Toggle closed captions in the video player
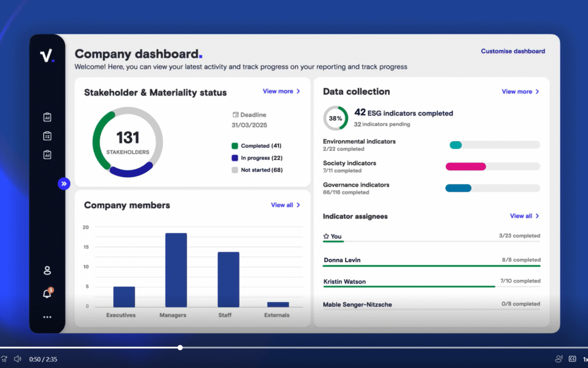Viewport: 588px width, 368px height. (572, 359)
